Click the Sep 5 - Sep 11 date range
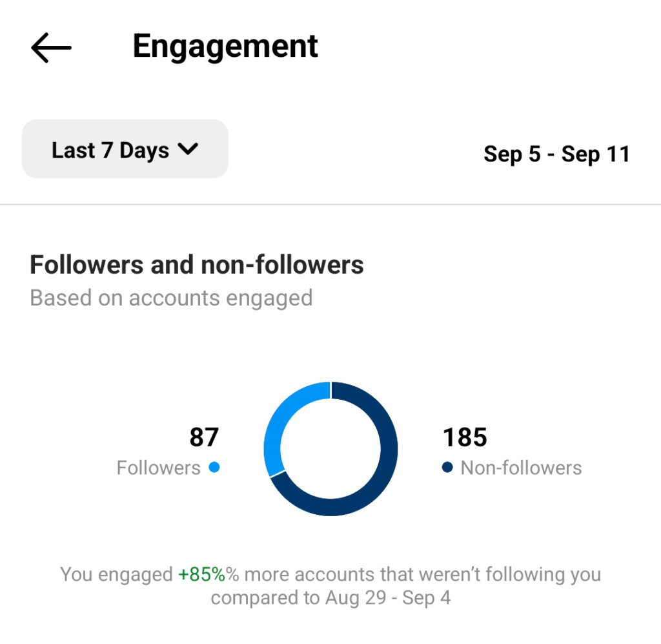Image resolution: width=661 pixels, height=644 pixels. (x=558, y=154)
